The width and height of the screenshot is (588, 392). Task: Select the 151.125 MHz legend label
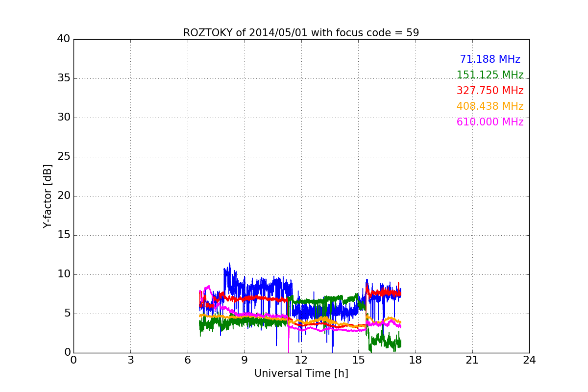pos(490,75)
